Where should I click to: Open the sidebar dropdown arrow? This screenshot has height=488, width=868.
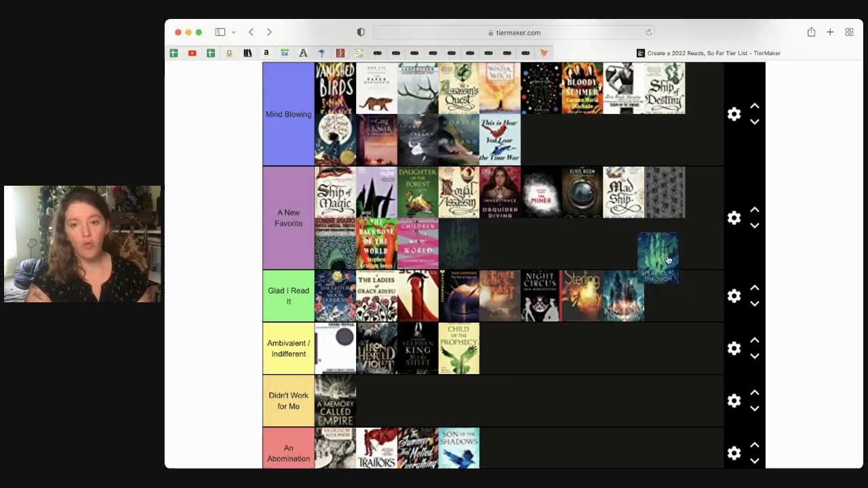click(233, 32)
